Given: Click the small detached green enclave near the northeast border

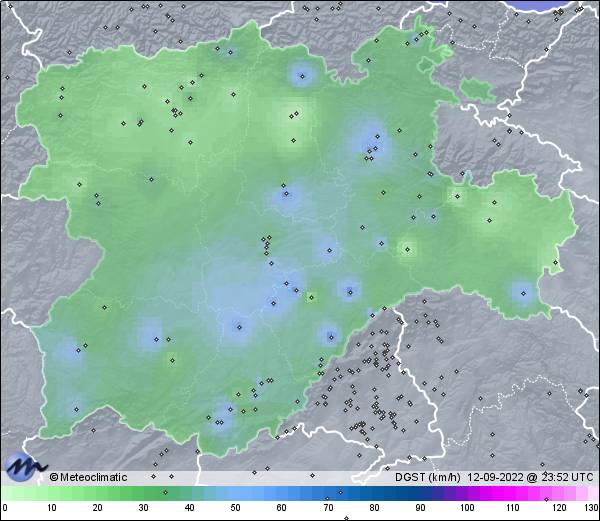Looking at the screenshot, I should (477, 89).
